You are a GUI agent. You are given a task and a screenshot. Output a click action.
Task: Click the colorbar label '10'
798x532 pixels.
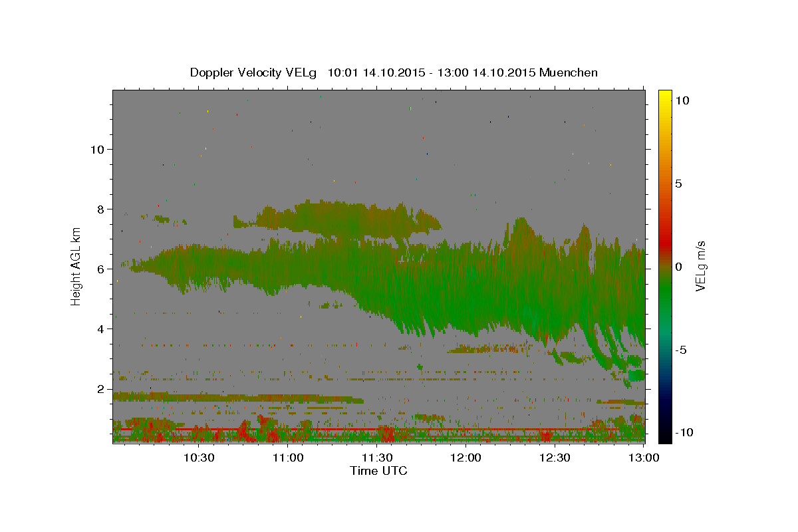682,100
